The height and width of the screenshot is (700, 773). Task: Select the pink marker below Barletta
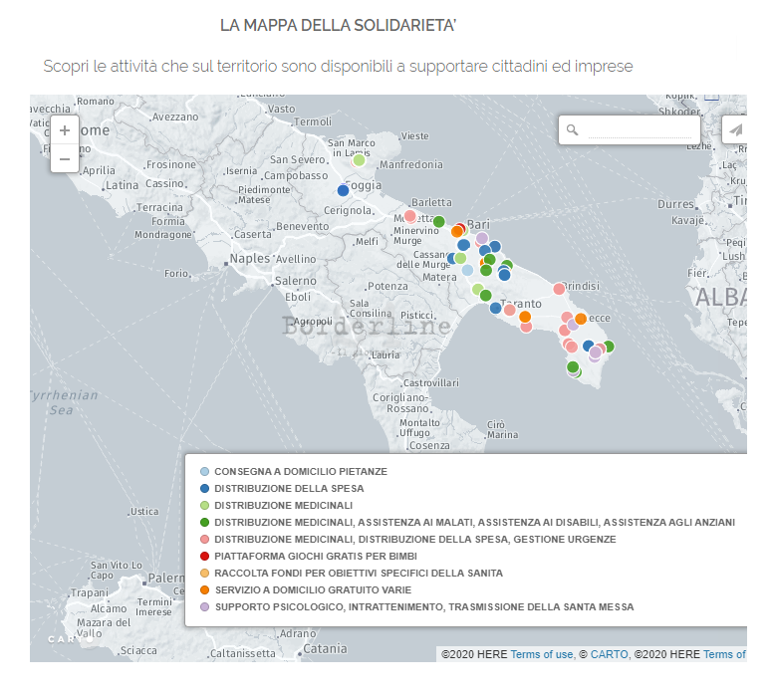(409, 216)
